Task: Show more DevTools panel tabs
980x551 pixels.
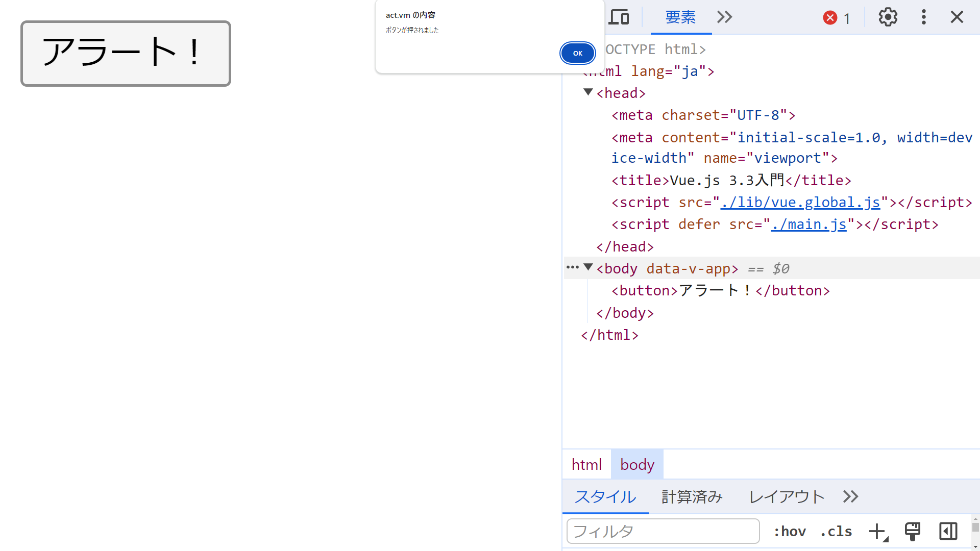Action: [724, 17]
